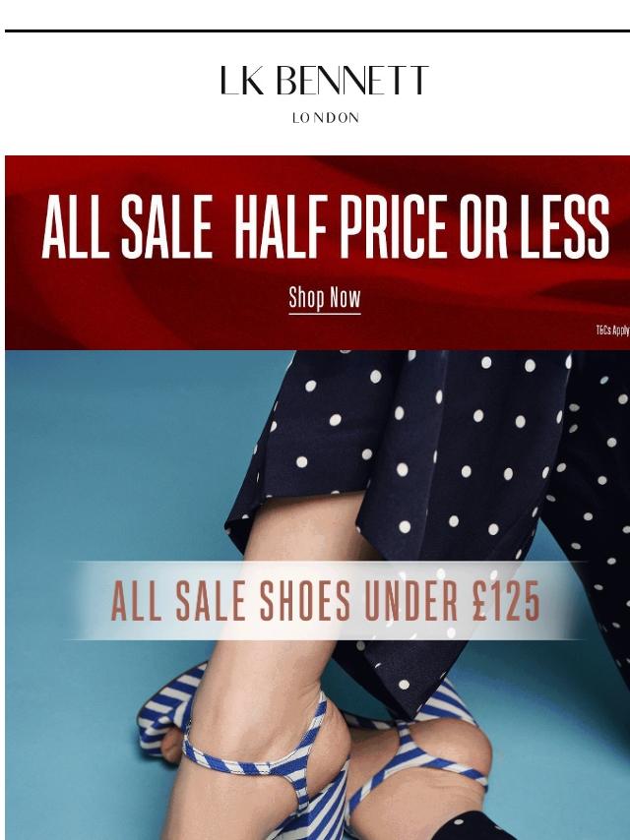Click the T&Cs Apply text

[x=612, y=330]
